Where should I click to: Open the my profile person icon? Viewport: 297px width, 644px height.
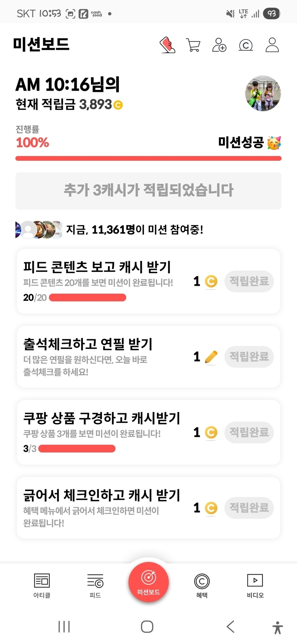coord(272,45)
